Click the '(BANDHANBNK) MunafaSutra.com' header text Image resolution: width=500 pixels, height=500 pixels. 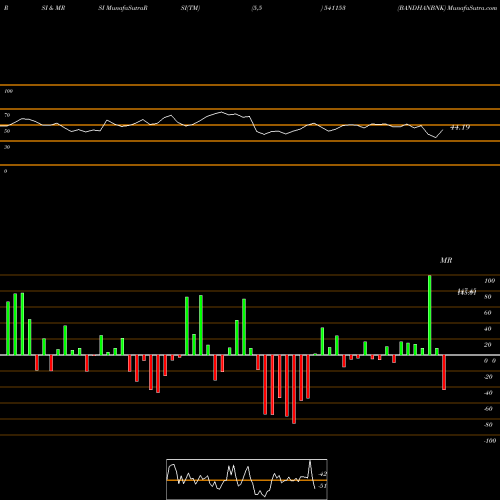447,8
